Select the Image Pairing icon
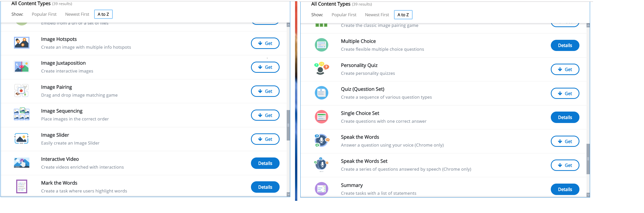The height and width of the screenshot is (213, 644). coord(22,91)
